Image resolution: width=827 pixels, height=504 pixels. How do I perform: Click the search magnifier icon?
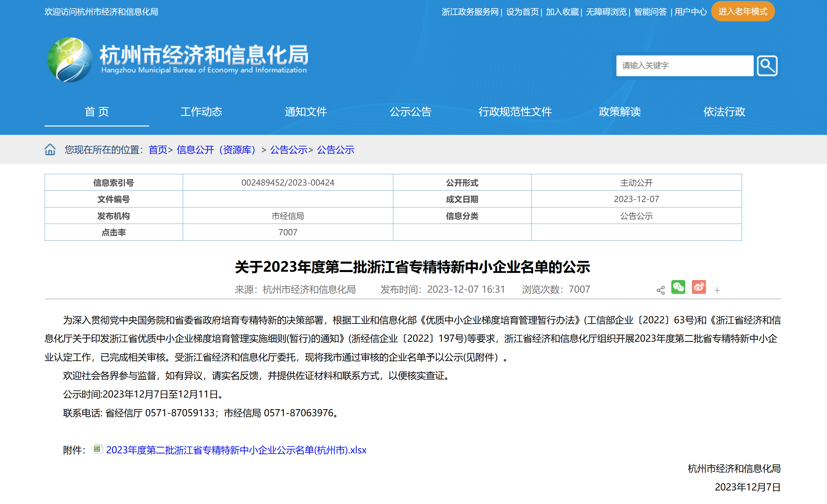[767, 66]
